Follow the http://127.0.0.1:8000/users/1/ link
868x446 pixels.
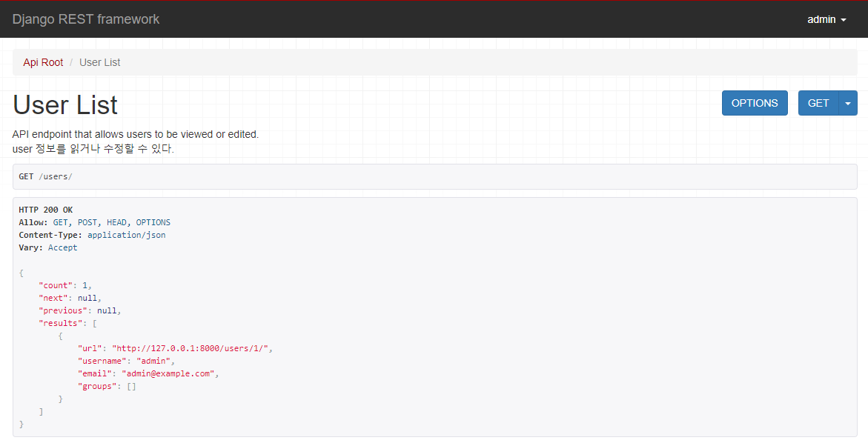[x=191, y=349]
